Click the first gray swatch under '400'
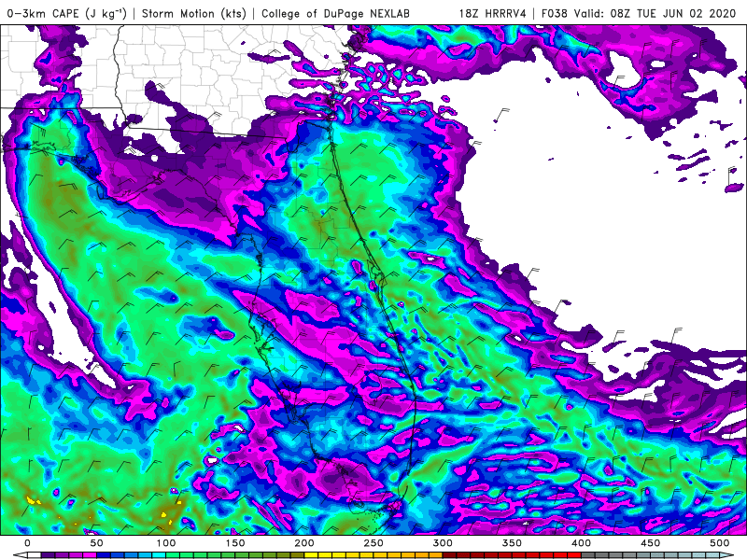Viewport: 747px width, 560px height. tap(588, 555)
